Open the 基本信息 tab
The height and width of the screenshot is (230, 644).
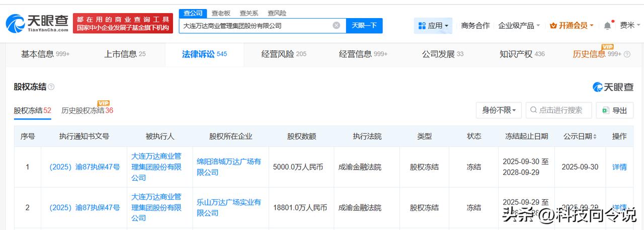(45, 54)
